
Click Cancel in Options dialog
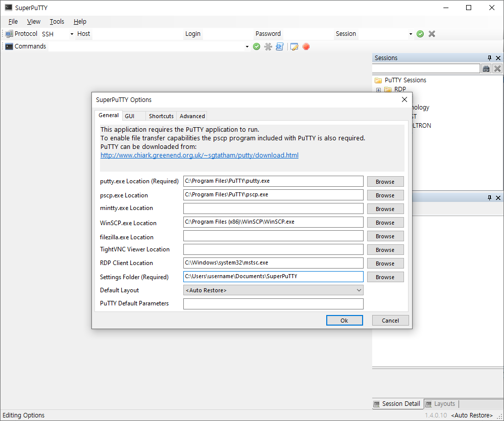pos(390,321)
